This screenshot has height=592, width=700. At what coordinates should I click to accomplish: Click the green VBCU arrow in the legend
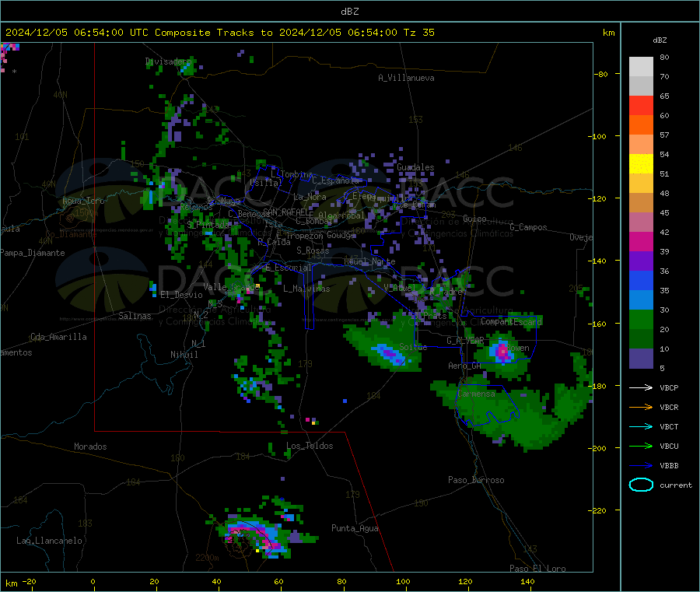click(x=641, y=446)
